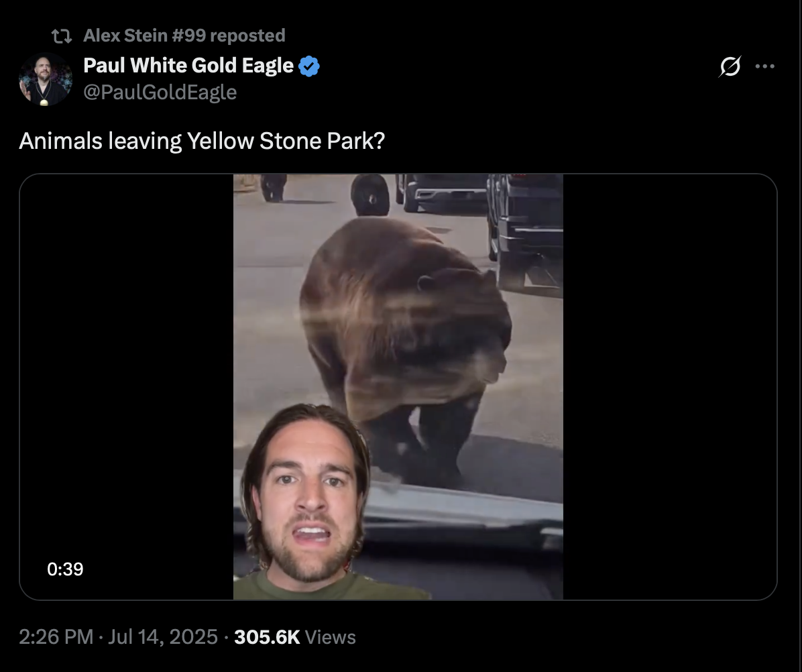
Task: Play the video showing the large bear
Action: (x=398, y=386)
